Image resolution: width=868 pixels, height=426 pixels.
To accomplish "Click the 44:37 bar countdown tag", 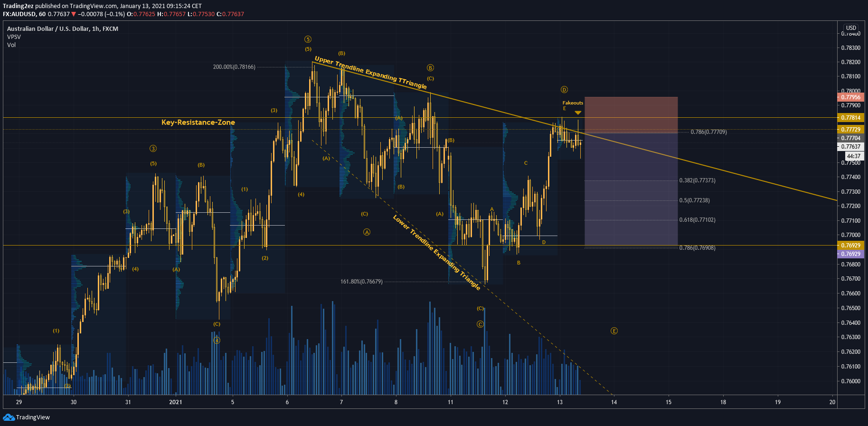I will (853, 156).
